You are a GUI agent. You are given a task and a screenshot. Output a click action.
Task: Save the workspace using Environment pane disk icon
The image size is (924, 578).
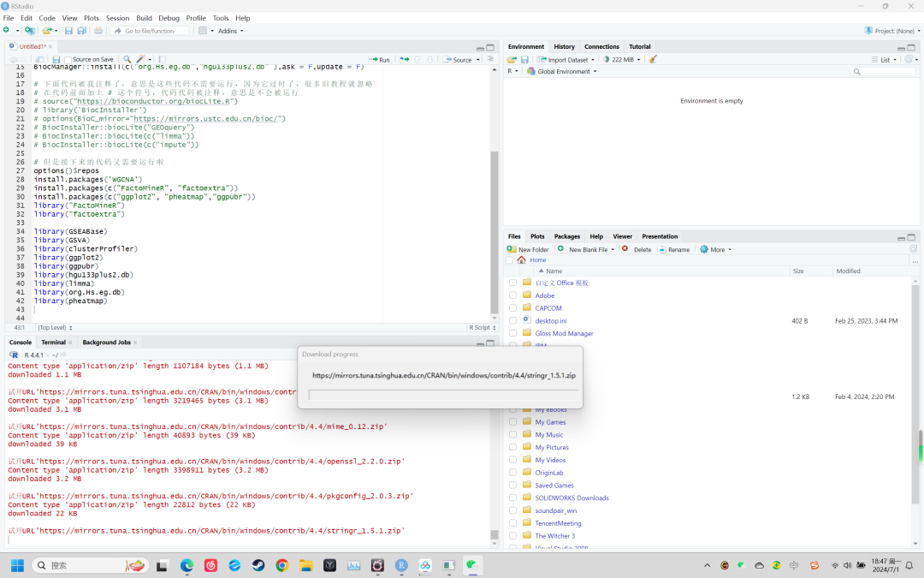[524, 60]
